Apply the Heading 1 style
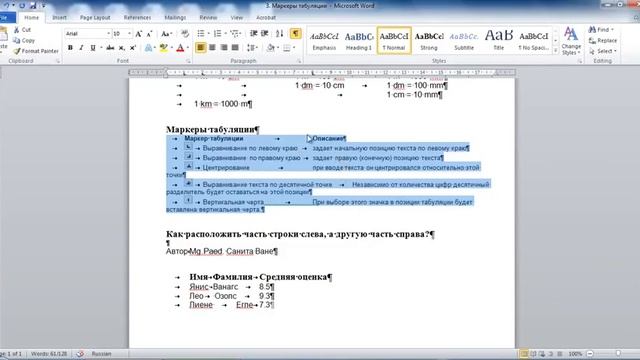The height and width of the screenshot is (360, 640). coord(359,41)
